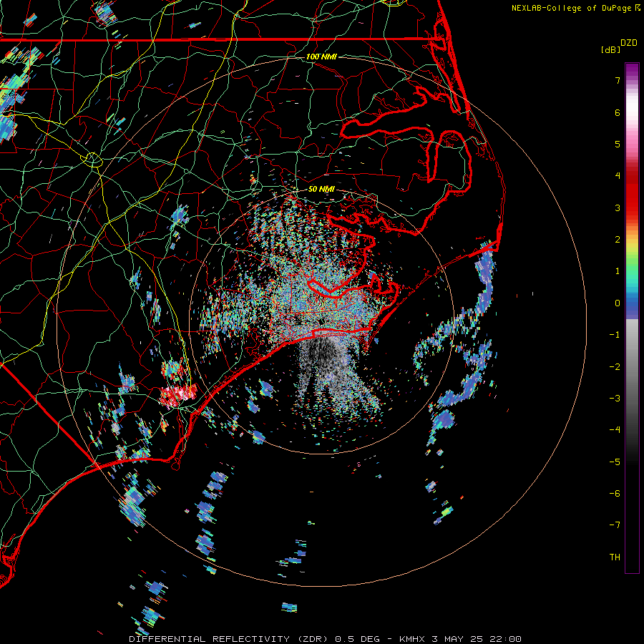Click the 6 dB scale value
This screenshot has width=644, height=644.
click(x=618, y=112)
